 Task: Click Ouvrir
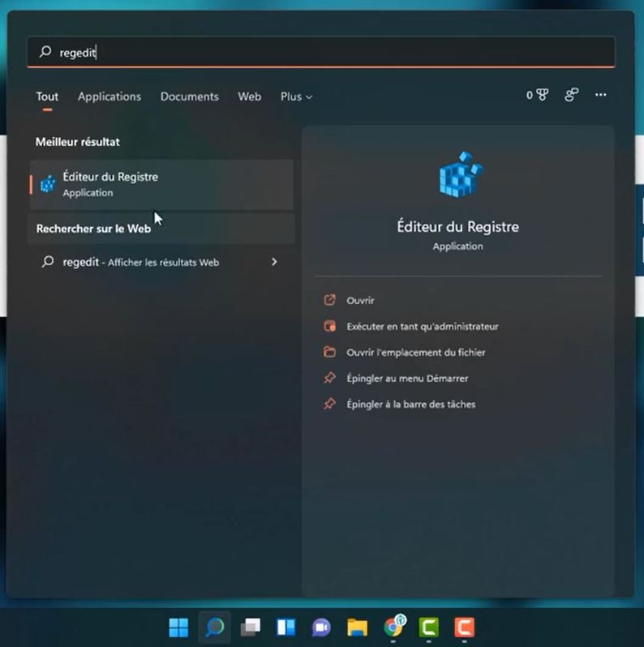[x=360, y=300]
